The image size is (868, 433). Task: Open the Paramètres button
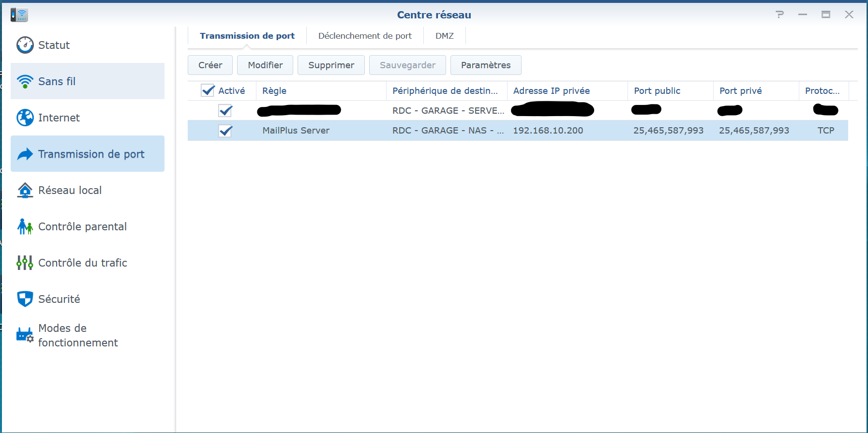[486, 65]
